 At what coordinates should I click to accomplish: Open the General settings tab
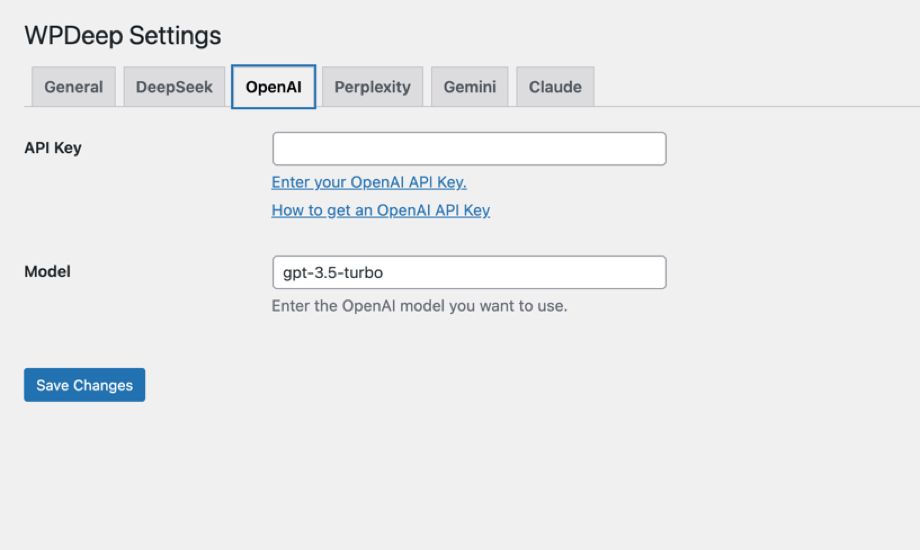[x=74, y=87]
